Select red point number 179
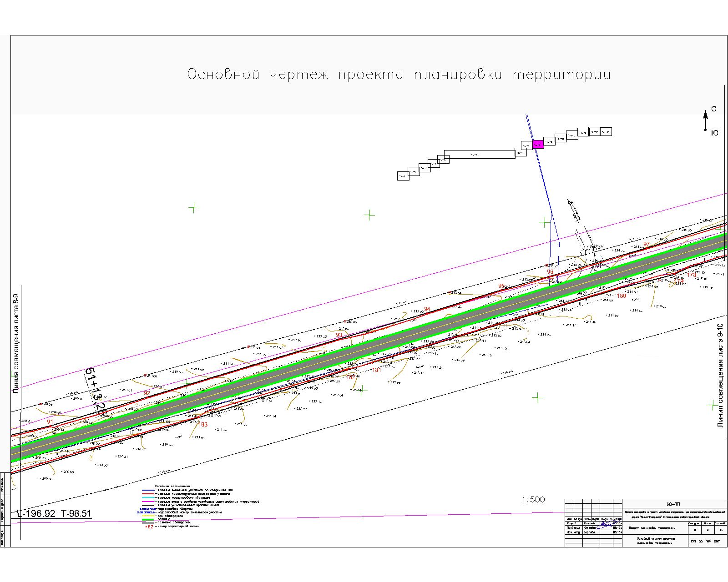 tap(679, 281)
